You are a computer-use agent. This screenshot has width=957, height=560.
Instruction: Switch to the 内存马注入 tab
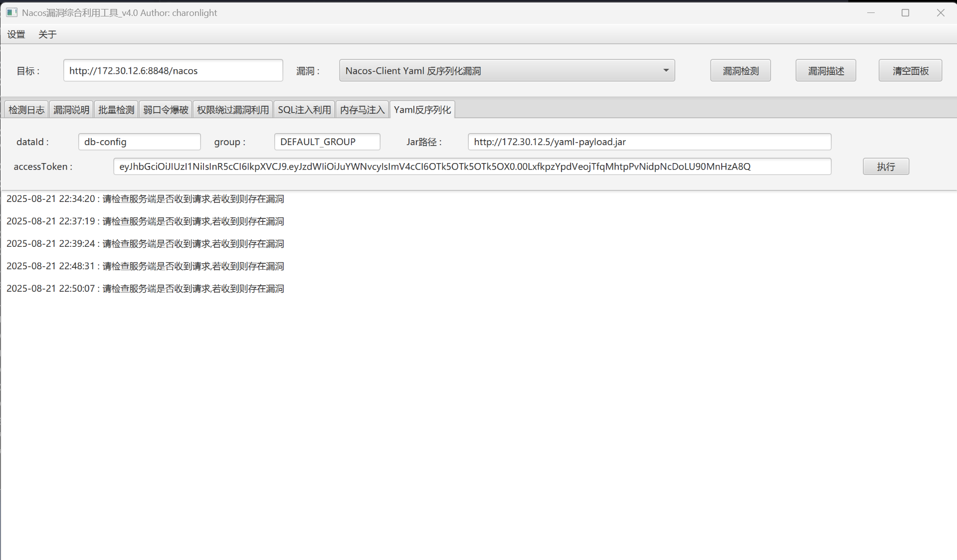pos(362,110)
